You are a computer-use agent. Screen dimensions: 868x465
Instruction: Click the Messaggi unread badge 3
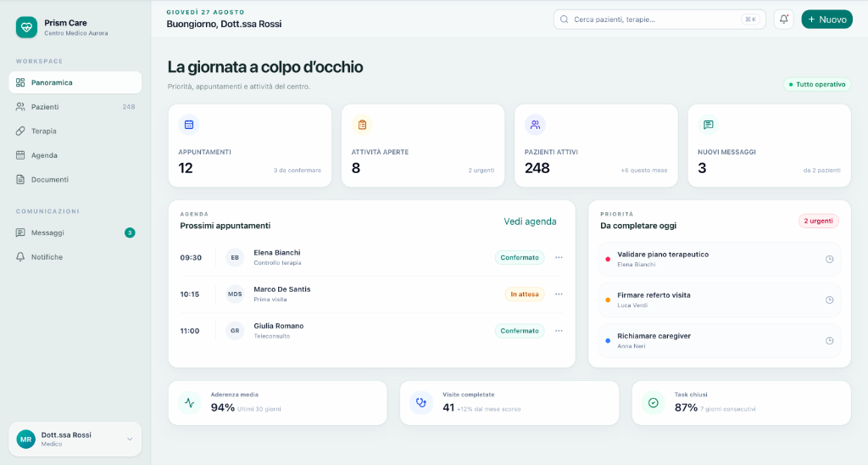tap(130, 232)
